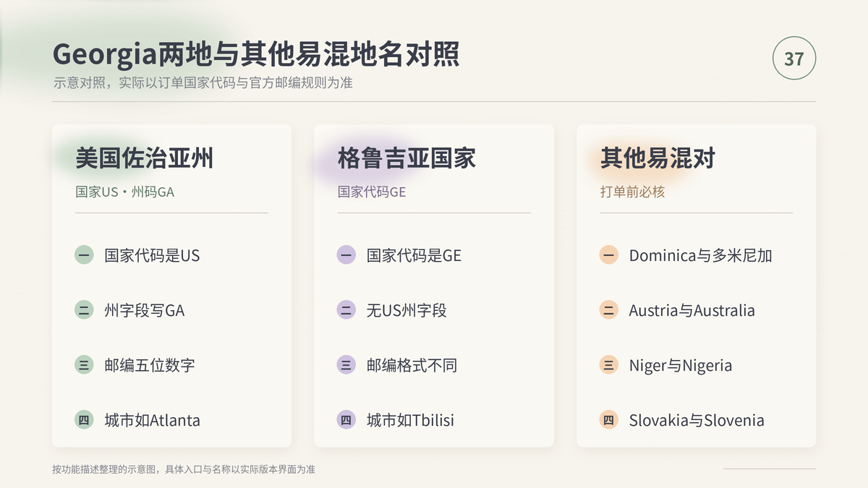Click green bullet 二 beside 州字段写GA
This screenshot has height=488, width=868.
(x=84, y=310)
